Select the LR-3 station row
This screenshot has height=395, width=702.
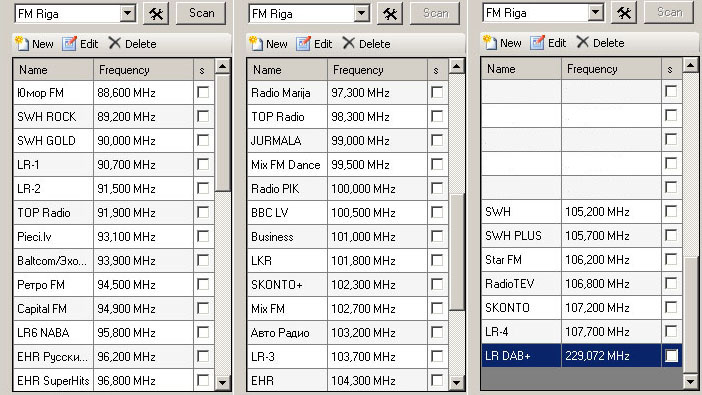click(x=348, y=357)
